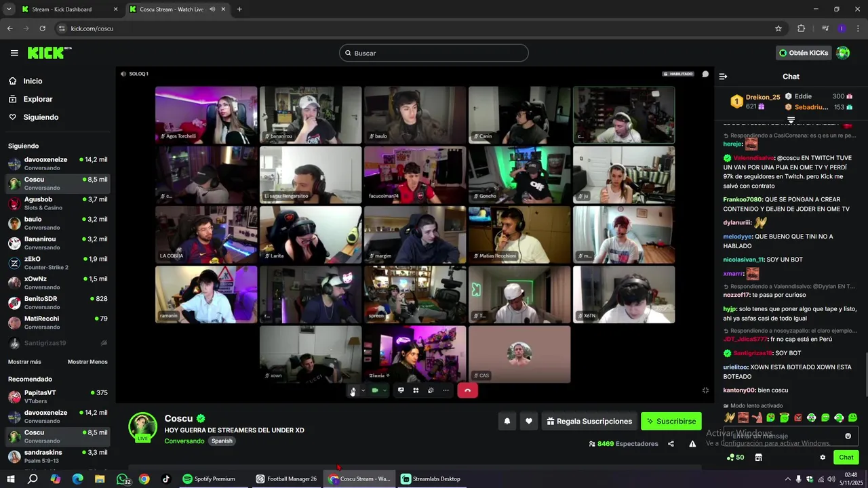Toggle the microphone mute in call bar
Screen dimensions: 868x488
tap(353, 390)
